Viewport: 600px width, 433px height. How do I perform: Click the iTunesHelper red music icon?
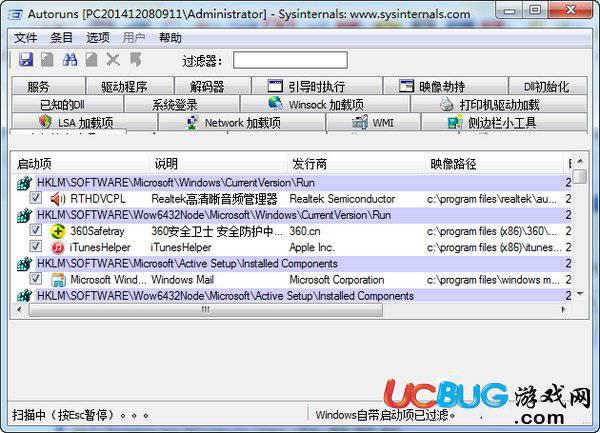[58, 247]
